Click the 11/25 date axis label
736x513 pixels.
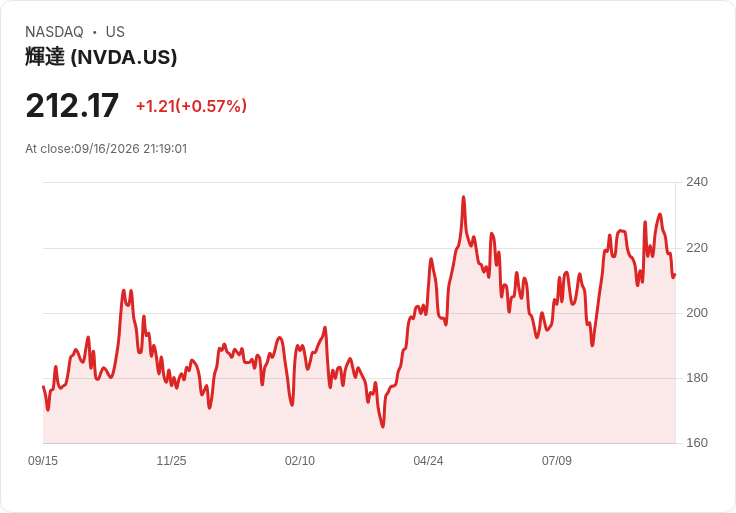[171, 461]
